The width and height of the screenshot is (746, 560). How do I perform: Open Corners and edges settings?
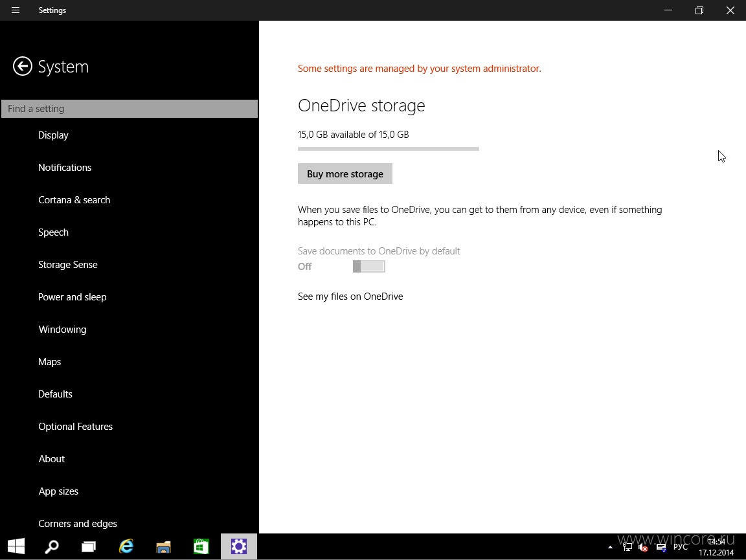click(x=78, y=523)
